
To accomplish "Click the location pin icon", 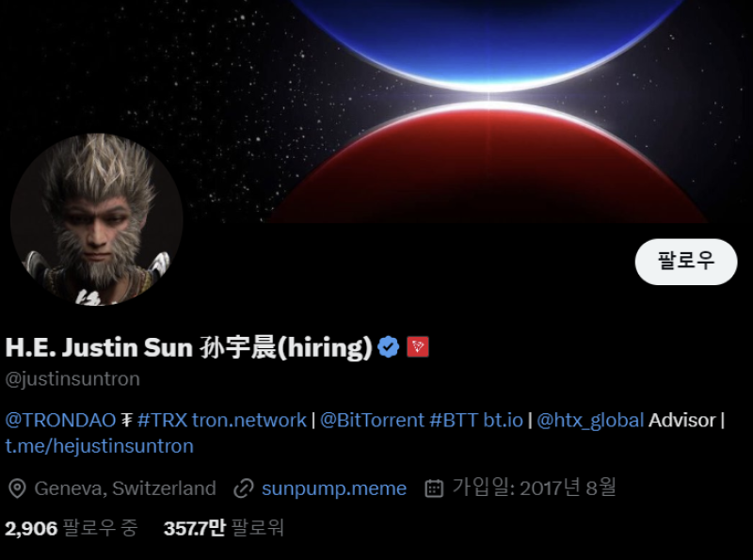I will point(17,488).
